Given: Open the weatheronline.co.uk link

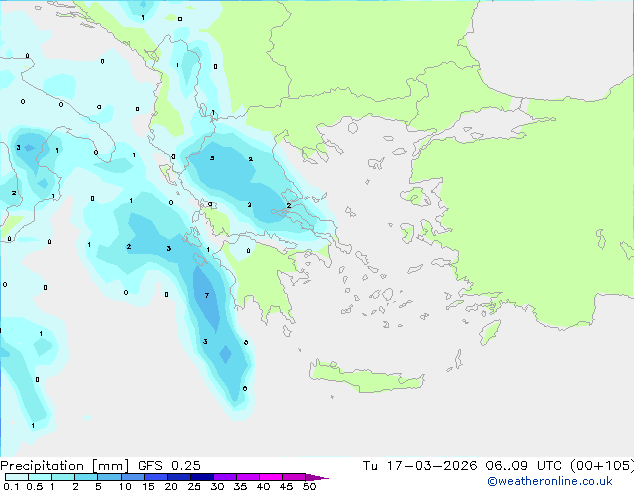Looking at the screenshot, I should click(550, 481).
